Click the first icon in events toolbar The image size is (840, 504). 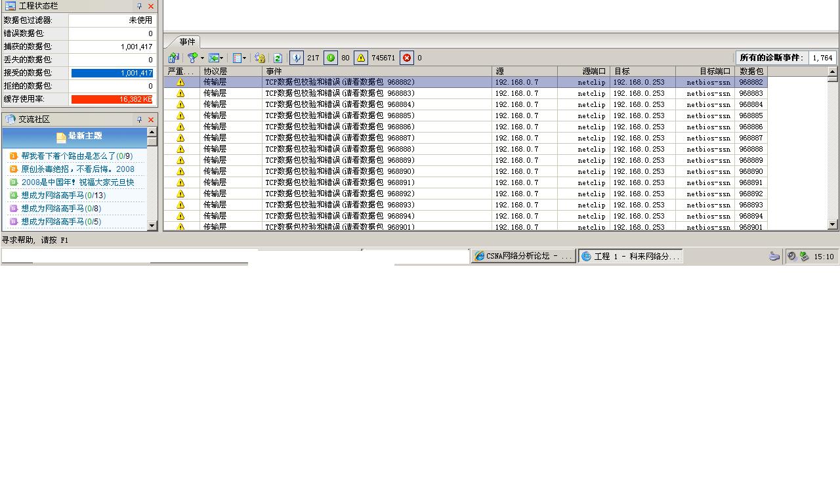173,58
